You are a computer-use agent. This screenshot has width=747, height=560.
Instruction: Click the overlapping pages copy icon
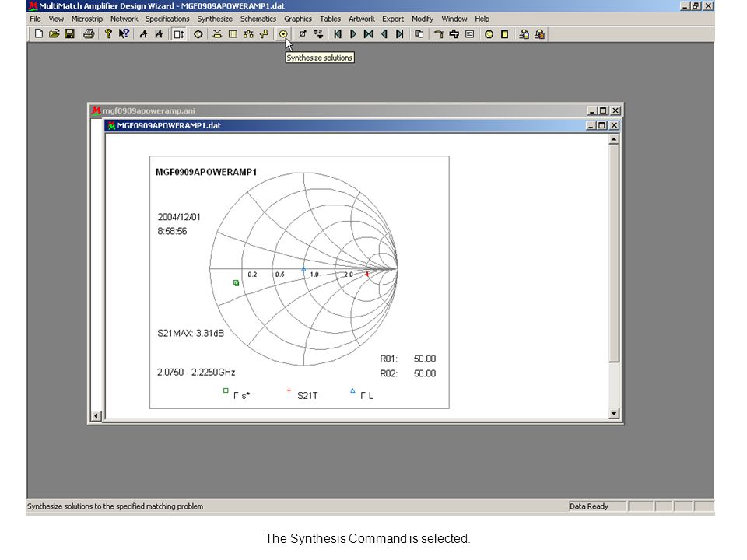click(x=419, y=34)
